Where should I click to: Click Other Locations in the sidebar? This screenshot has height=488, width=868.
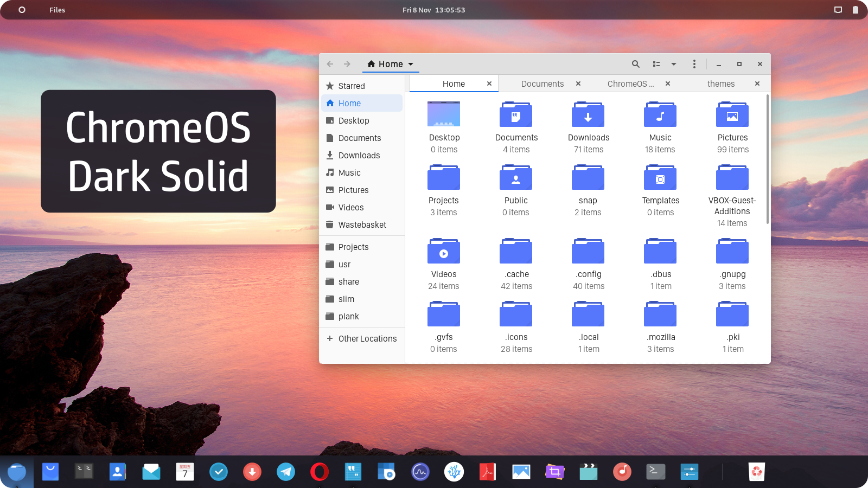click(362, 338)
